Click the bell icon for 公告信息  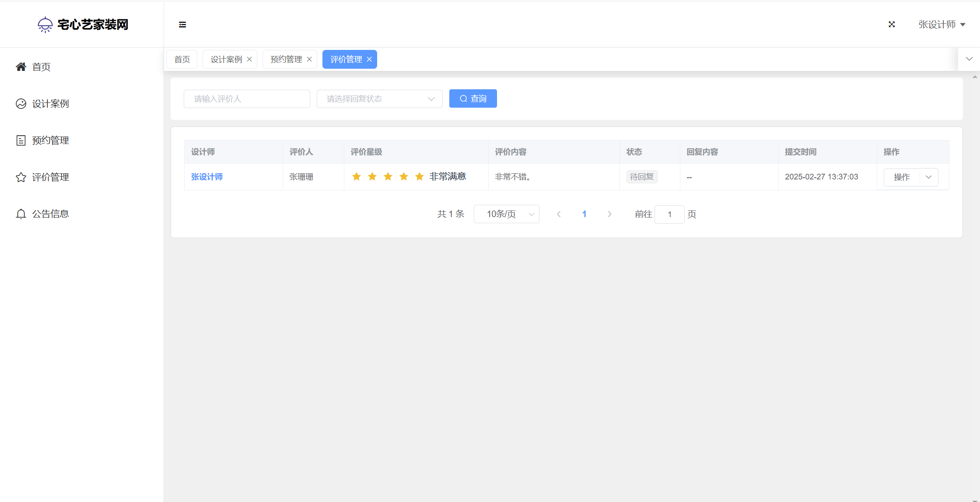point(21,214)
